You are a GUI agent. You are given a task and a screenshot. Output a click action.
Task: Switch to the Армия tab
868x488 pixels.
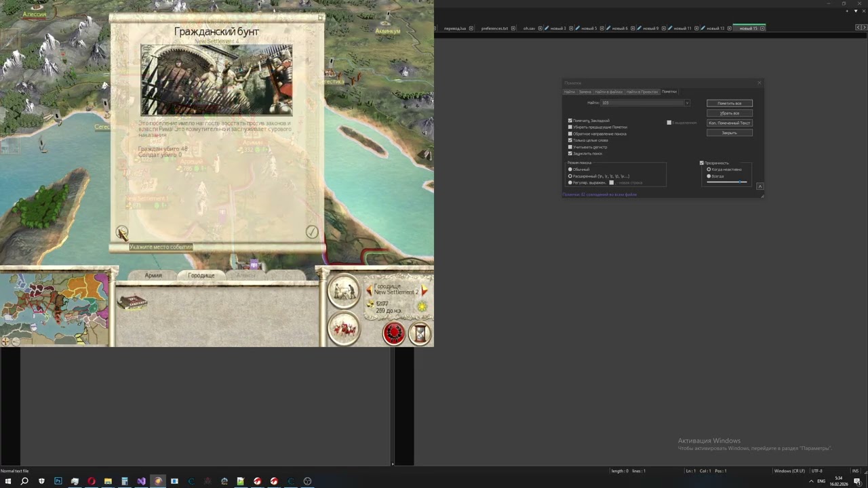(x=153, y=275)
